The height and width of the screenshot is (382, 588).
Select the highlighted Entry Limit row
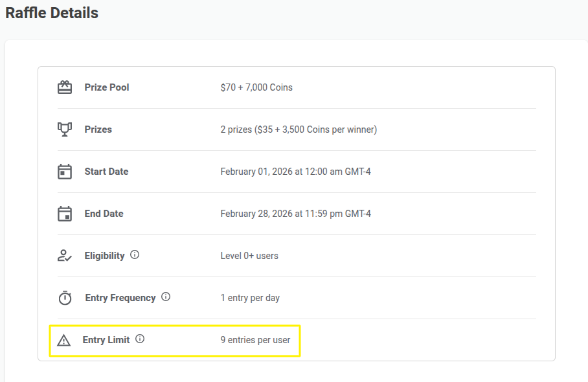[175, 340]
